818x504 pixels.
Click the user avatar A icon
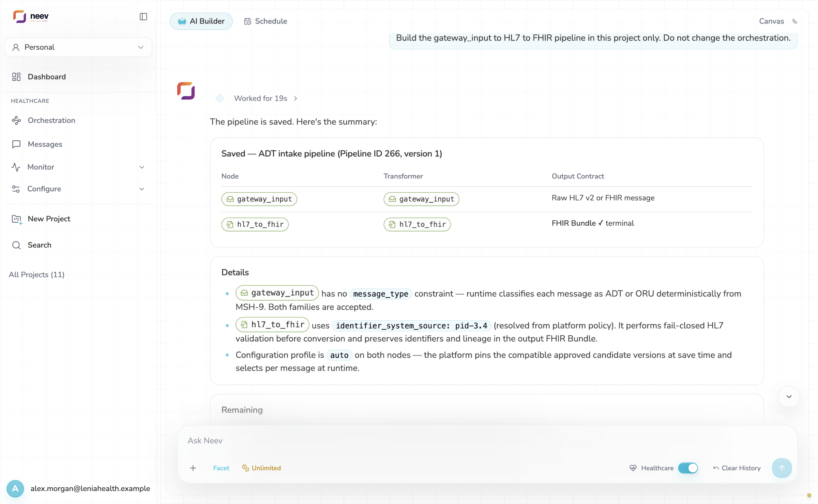point(15,489)
